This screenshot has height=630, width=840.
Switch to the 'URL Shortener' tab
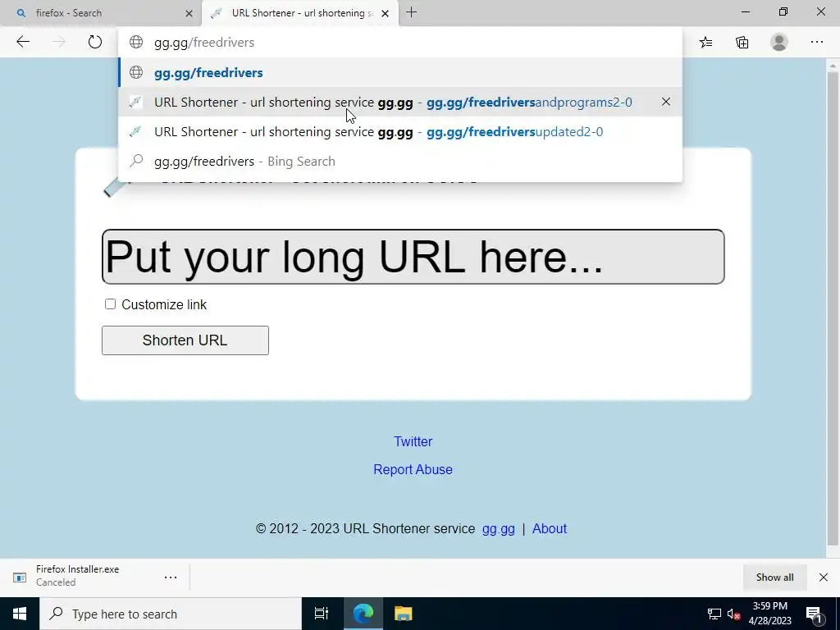pos(300,13)
